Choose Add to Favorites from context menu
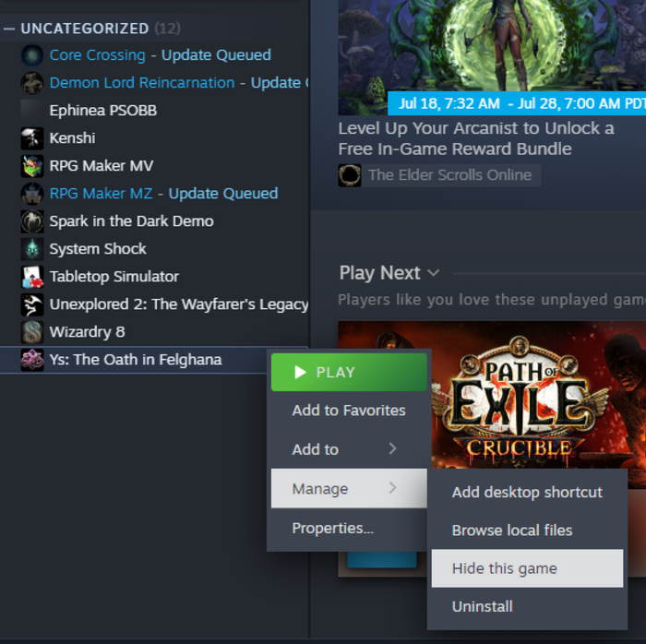The height and width of the screenshot is (644, 646). (x=349, y=411)
